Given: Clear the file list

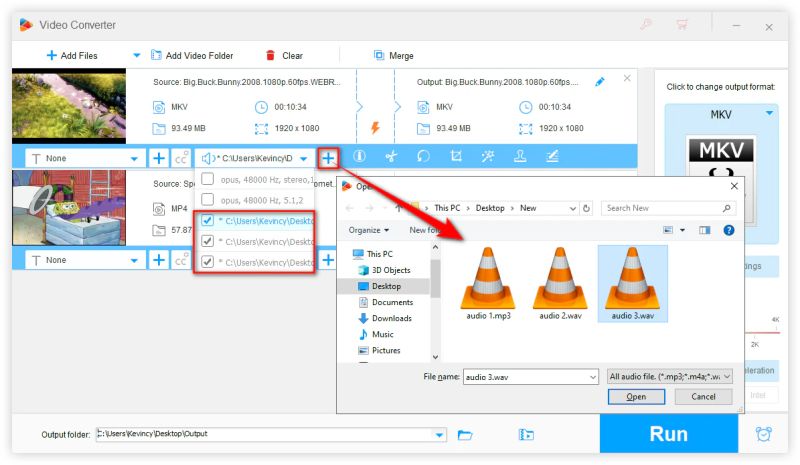Looking at the screenshot, I should pos(284,56).
